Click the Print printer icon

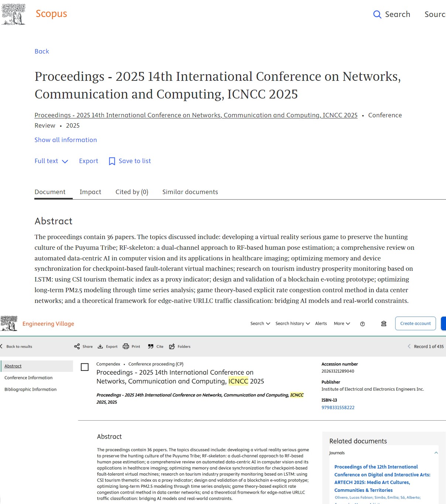(126, 346)
